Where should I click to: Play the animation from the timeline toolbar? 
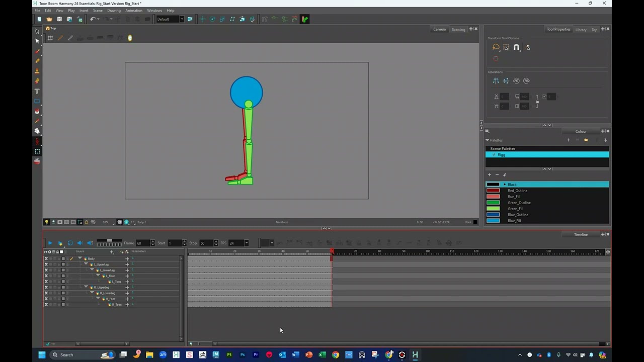coord(50,243)
